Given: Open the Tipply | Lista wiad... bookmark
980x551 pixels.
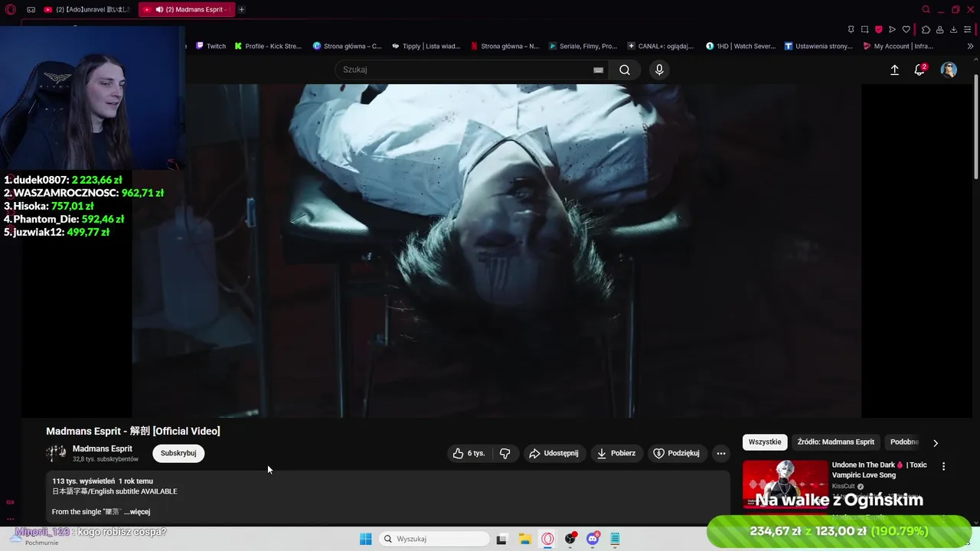Looking at the screenshot, I should click(426, 46).
